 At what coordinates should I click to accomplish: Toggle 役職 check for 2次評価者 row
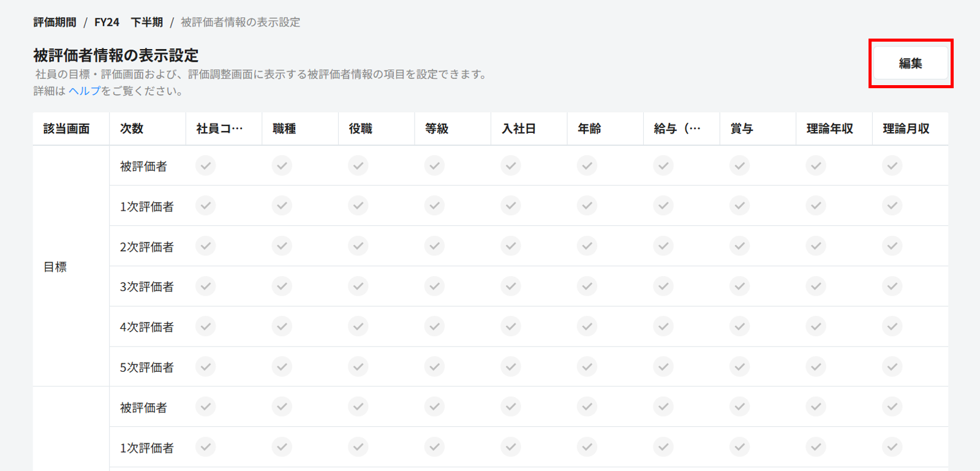[358, 246]
